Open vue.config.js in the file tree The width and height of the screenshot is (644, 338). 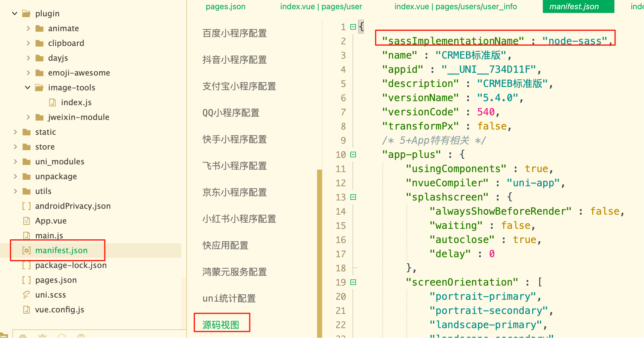coord(60,310)
